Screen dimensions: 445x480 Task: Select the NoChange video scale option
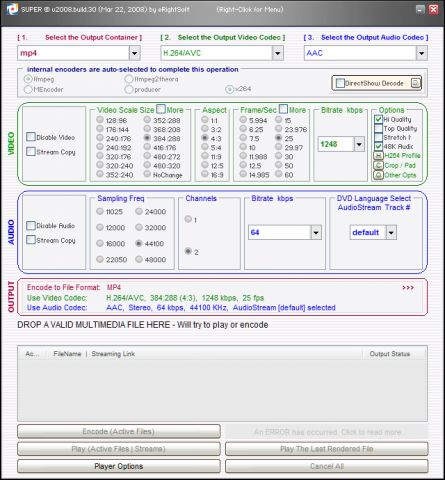[147, 174]
